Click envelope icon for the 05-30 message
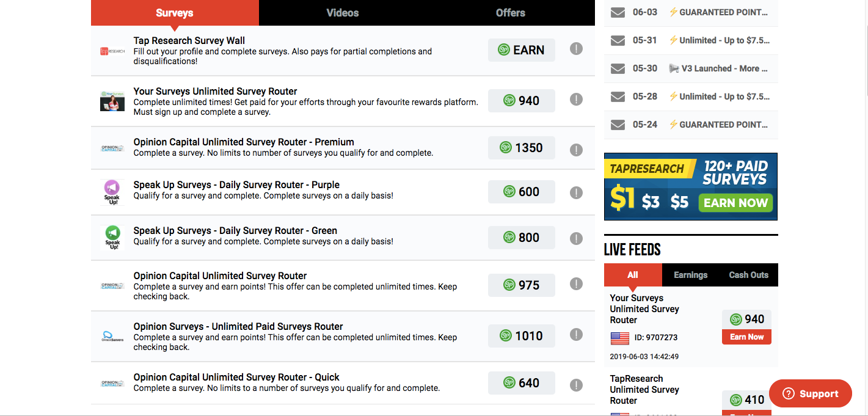 pyautogui.click(x=618, y=68)
